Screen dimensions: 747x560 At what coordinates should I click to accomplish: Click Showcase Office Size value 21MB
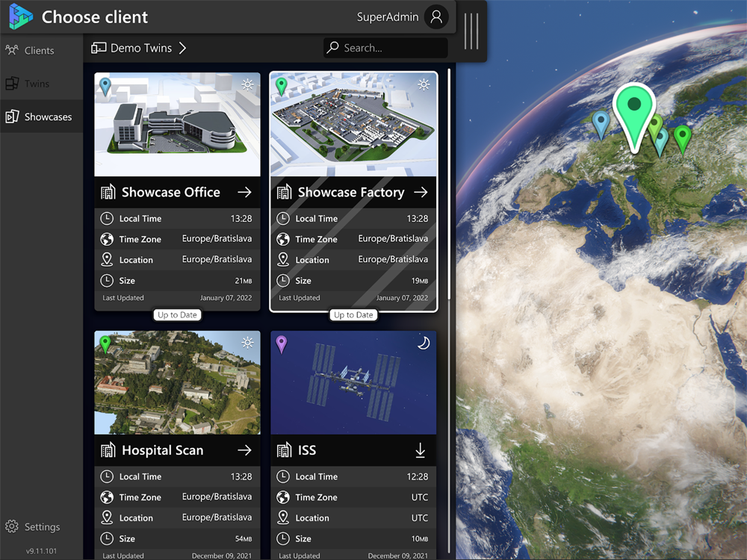[244, 281]
